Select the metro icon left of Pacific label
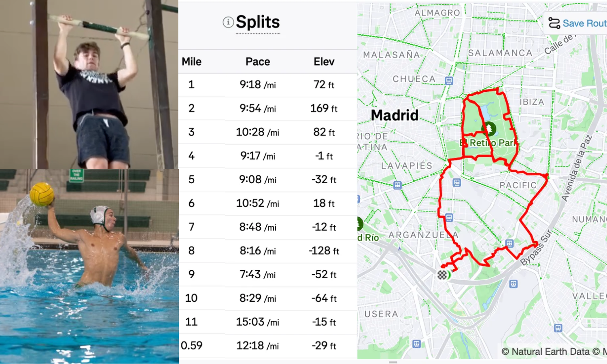Screen dimensions: 607x364 (457, 183)
